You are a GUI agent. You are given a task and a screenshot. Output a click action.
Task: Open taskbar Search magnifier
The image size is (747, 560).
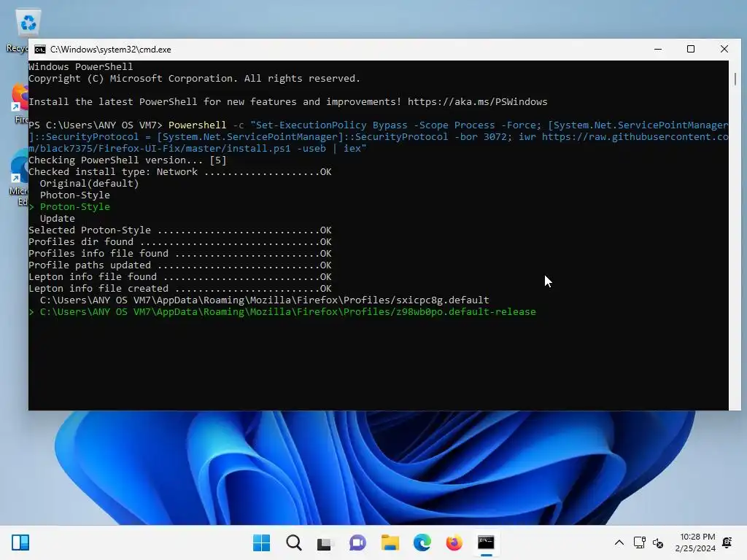(293, 542)
